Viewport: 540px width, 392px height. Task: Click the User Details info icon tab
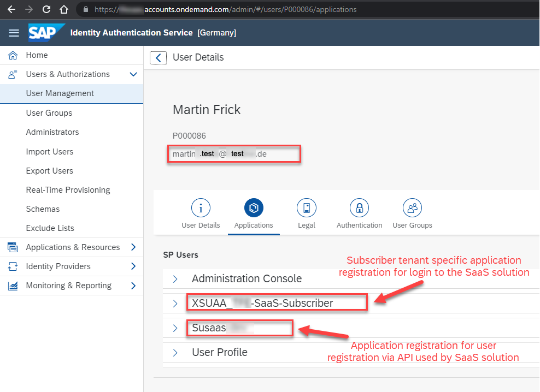click(201, 208)
